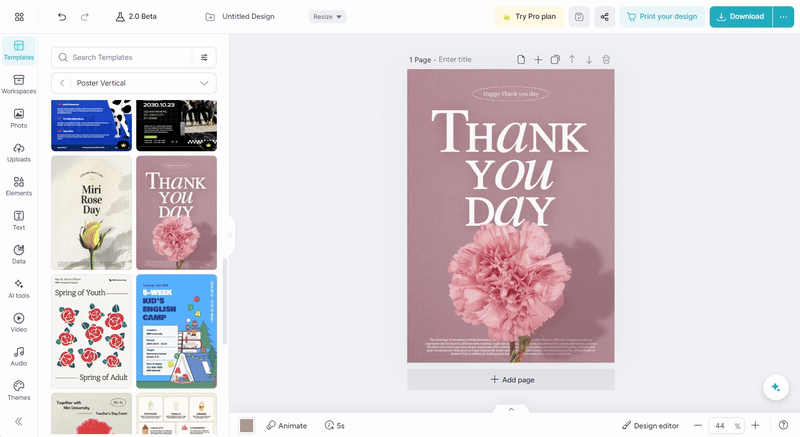Open the AI tools panel
800x437 pixels.
19,288
